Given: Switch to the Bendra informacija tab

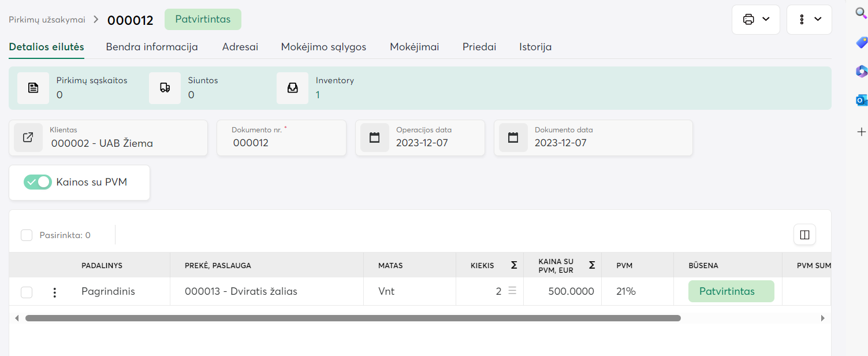Looking at the screenshot, I should (152, 47).
